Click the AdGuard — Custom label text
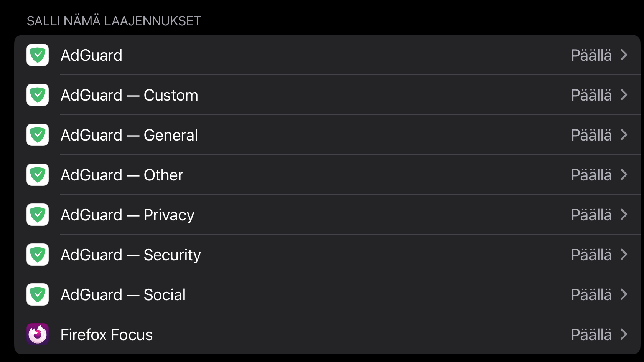 129,95
